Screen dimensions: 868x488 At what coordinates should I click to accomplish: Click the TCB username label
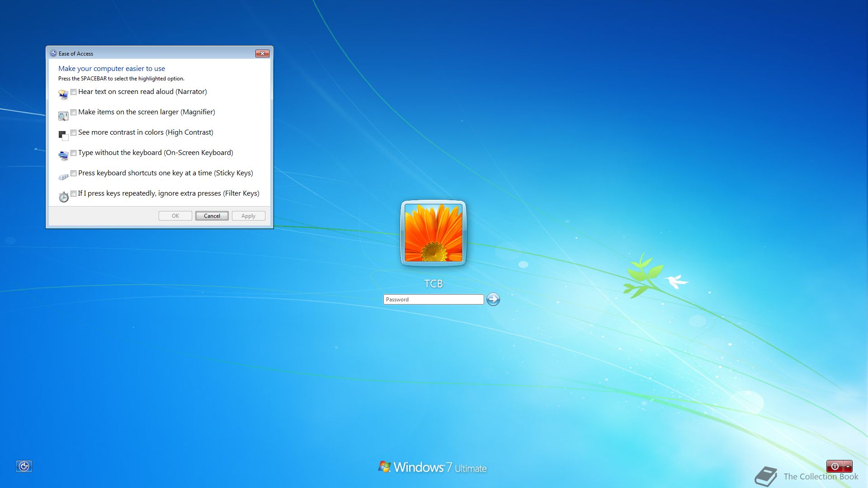coord(434,284)
